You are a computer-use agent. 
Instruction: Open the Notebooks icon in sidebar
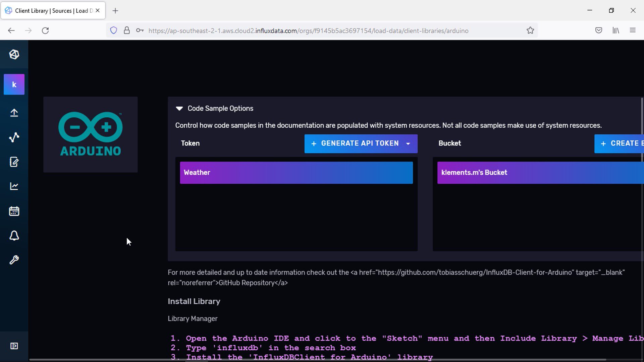(14, 162)
